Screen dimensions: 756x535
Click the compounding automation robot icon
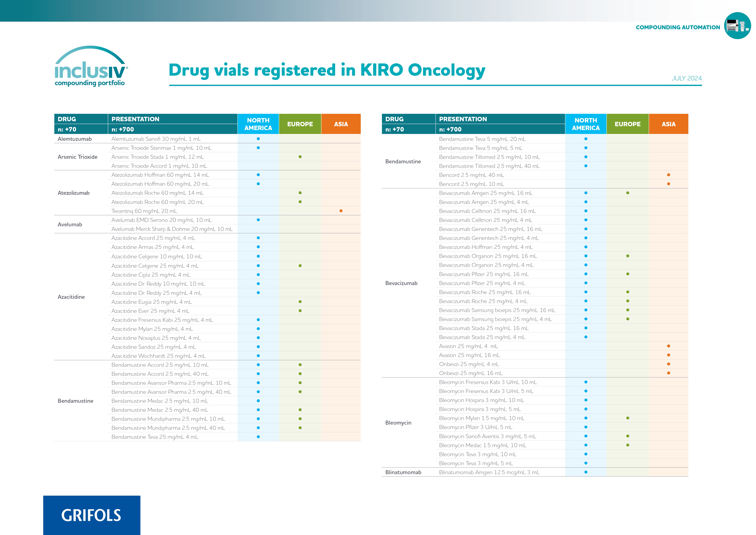[x=737, y=26]
